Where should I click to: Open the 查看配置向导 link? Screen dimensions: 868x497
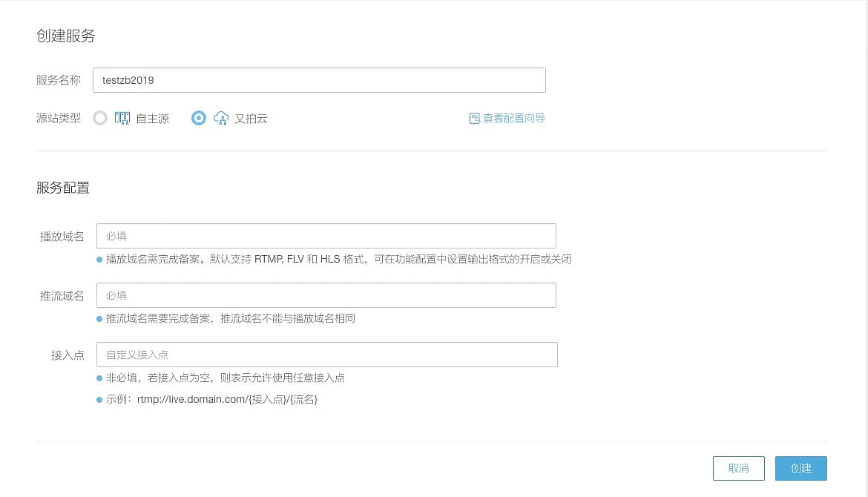click(513, 118)
